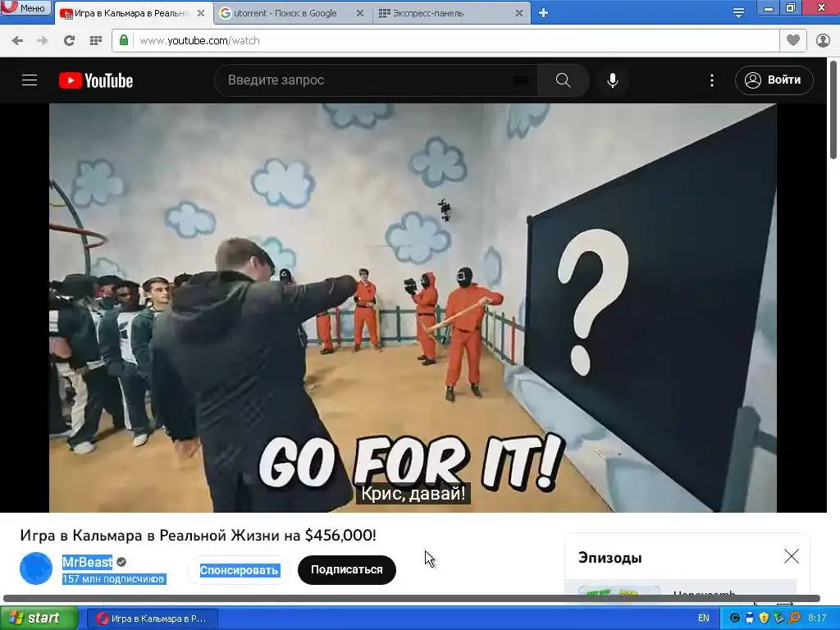Screen dimensions: 840x630
Task: Click the verified checkmark badge beside MrBeast
Action: (x=121, y=562)
